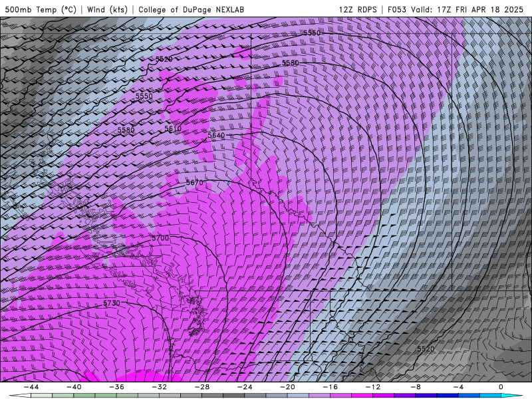
Task: Click the 5640 height contour label
Action: click(x=216, y=136)
